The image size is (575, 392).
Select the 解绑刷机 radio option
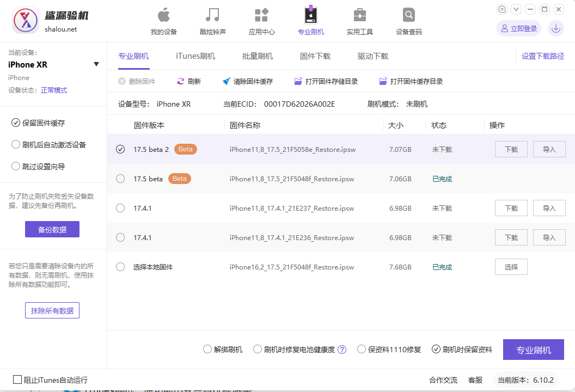207,350
